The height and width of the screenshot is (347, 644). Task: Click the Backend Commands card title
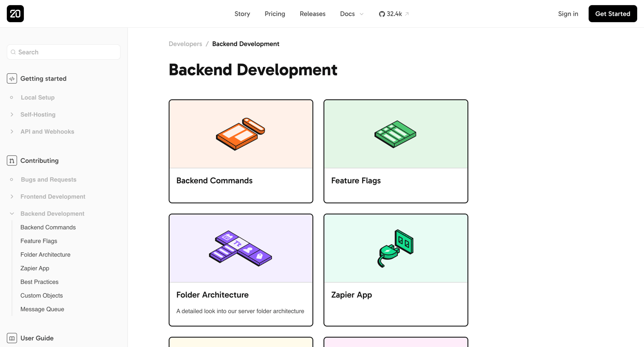coord(214,181)
